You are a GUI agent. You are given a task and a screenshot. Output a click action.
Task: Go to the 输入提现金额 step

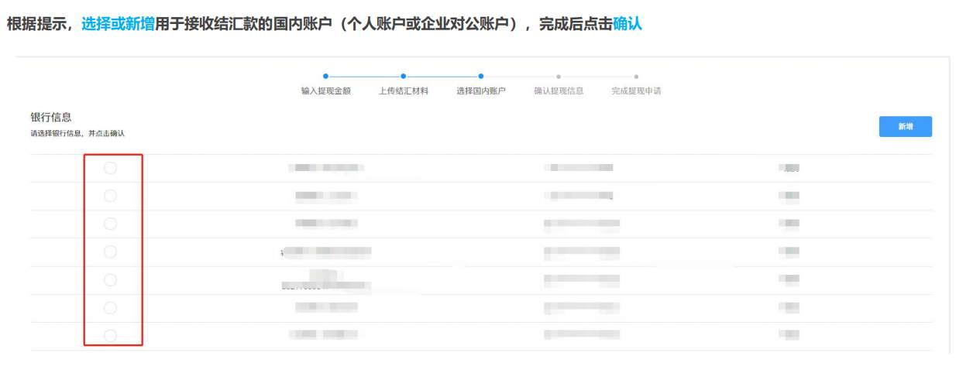325,91
